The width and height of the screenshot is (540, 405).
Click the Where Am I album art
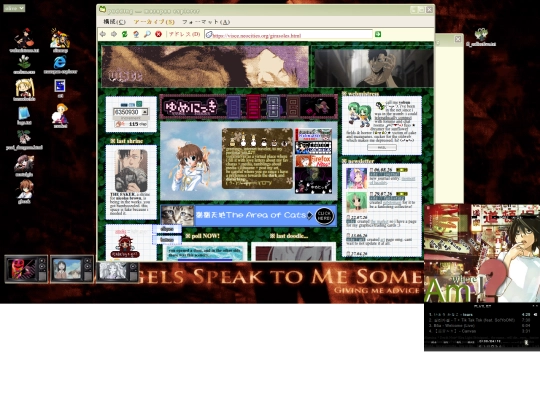482,253
